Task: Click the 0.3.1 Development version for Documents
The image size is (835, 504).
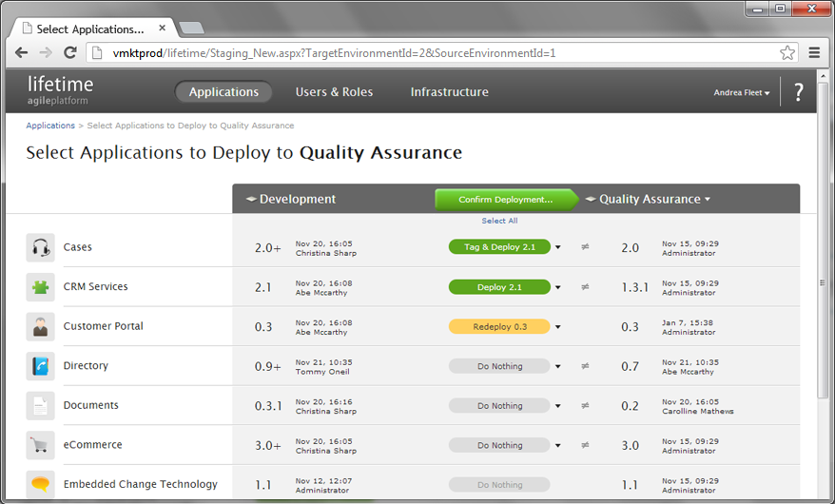Action: [x=268, y=406]
